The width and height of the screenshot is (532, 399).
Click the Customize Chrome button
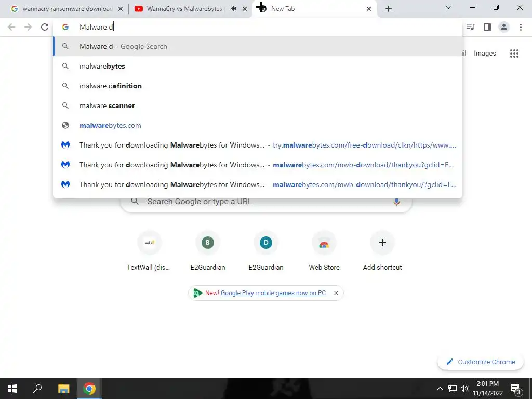tap(481, 362)
